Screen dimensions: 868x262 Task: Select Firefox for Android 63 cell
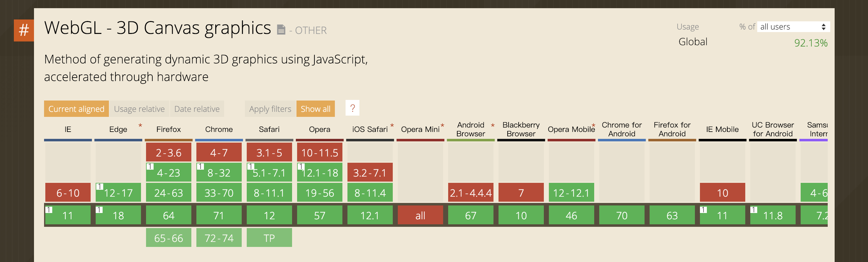pyautogui.click(x=672, y=215)
